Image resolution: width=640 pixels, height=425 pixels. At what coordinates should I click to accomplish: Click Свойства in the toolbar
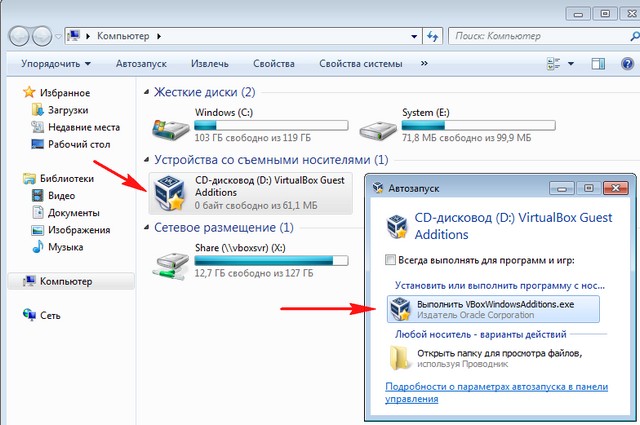click(273, 64)
